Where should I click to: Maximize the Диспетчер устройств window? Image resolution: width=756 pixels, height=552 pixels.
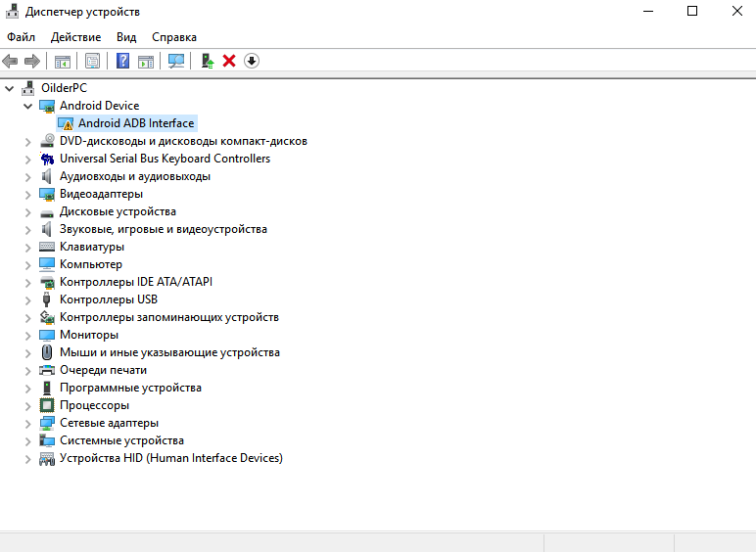tap(692, 11)
